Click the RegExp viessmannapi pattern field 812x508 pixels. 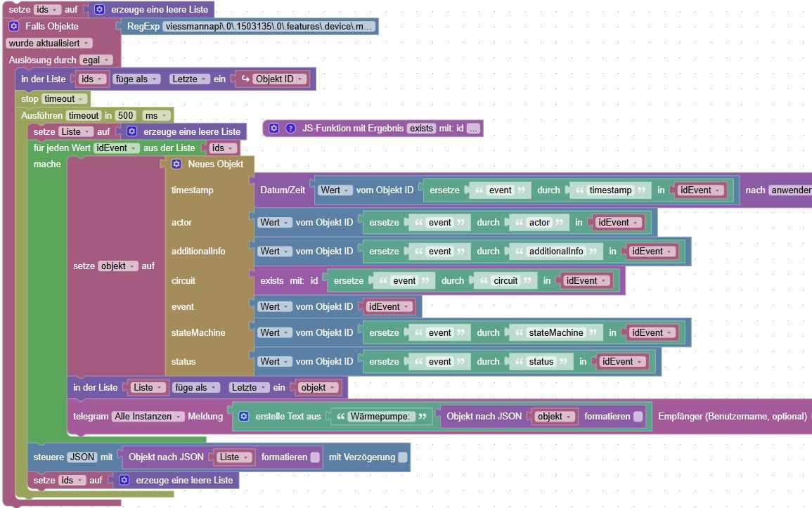269,26
